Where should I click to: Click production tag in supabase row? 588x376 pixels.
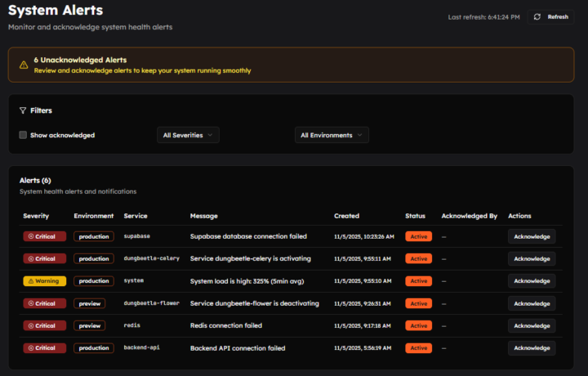point(94,236)
